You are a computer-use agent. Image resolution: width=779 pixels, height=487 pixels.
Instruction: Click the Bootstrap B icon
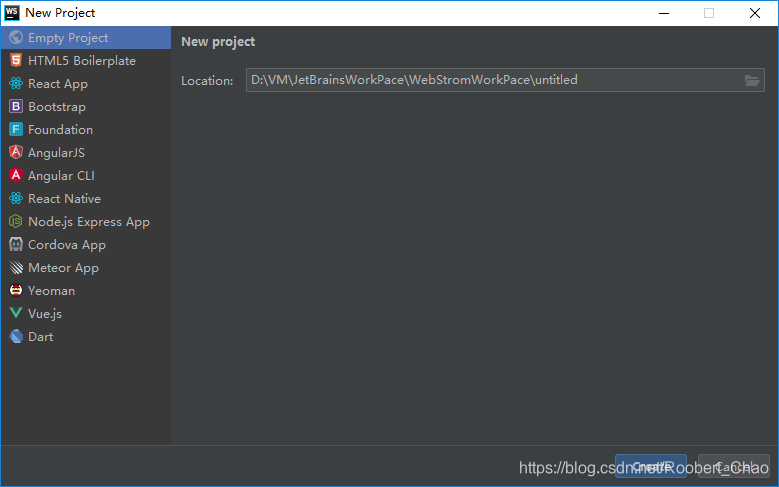16,106
